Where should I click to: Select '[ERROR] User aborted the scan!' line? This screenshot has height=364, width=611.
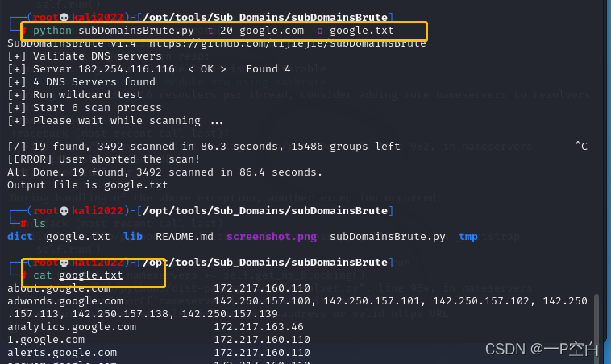pyautogui.click(x=104, y=159)
